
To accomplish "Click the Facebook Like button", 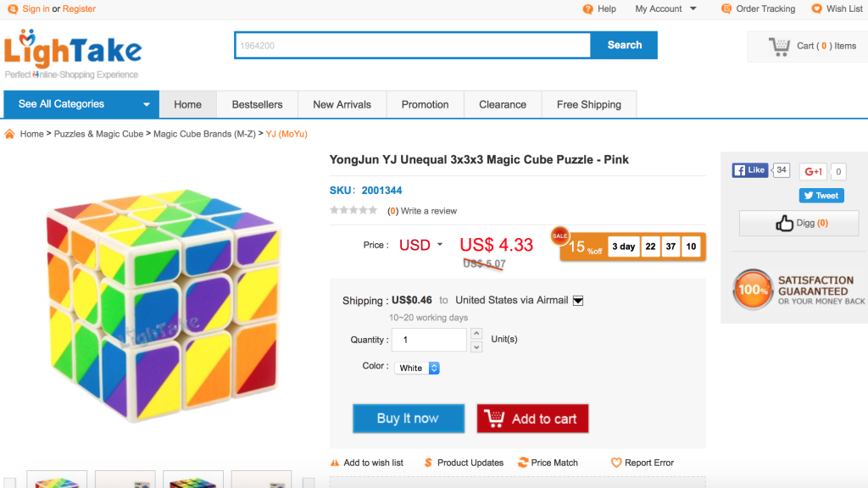I will [749, 170].
